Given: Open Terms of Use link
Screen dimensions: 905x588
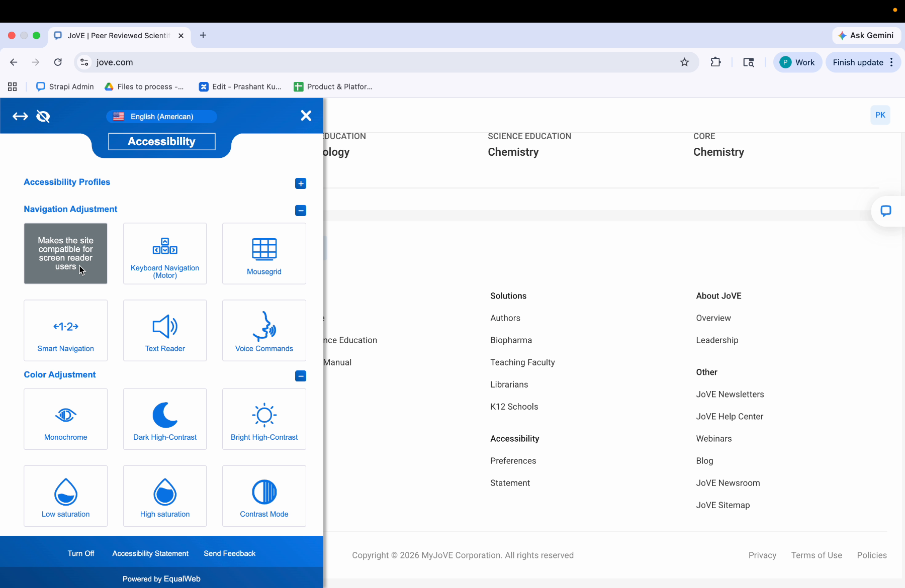Looking at the screenshot, I should 817,555.
